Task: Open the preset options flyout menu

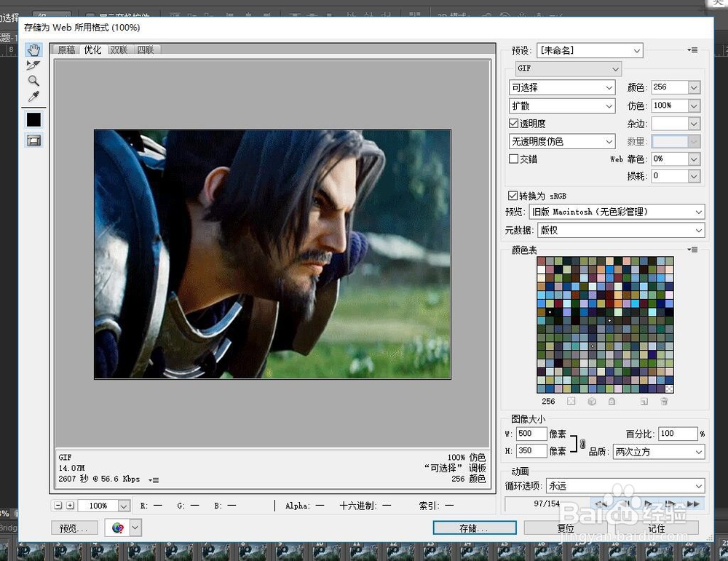Action: click(x=692, y=49)
